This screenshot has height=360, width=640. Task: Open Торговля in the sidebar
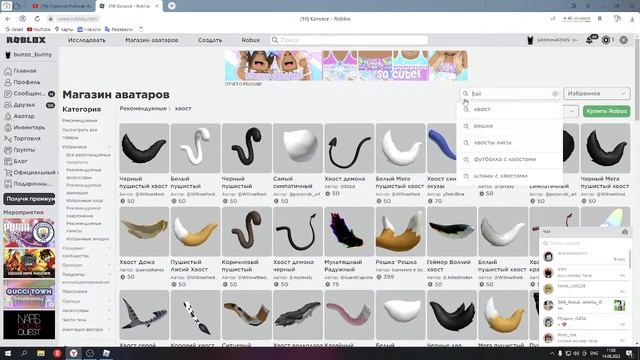[27, 138]
